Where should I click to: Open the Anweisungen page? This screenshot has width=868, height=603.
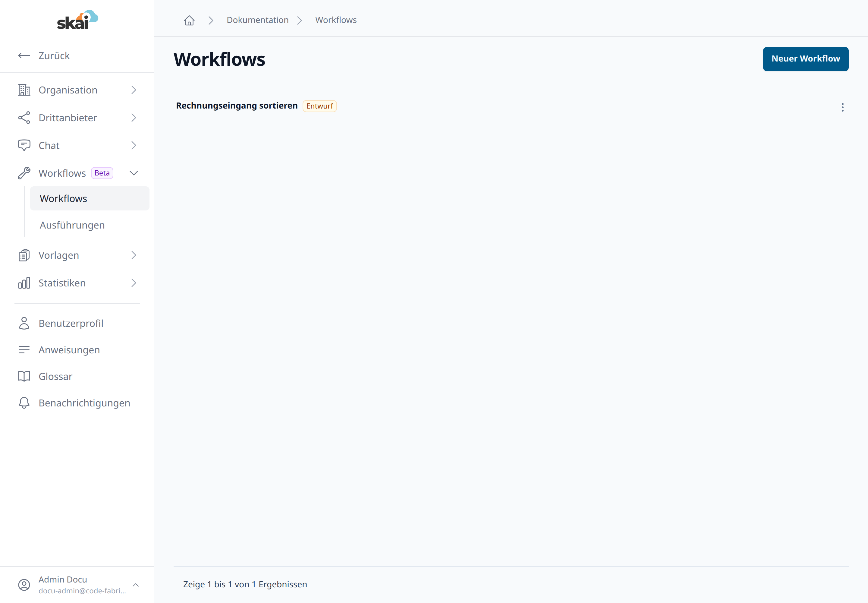[69, 350]
